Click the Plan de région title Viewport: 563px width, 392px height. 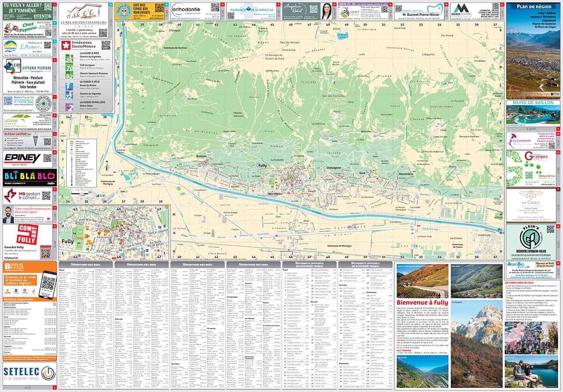[x=533, y=7]
